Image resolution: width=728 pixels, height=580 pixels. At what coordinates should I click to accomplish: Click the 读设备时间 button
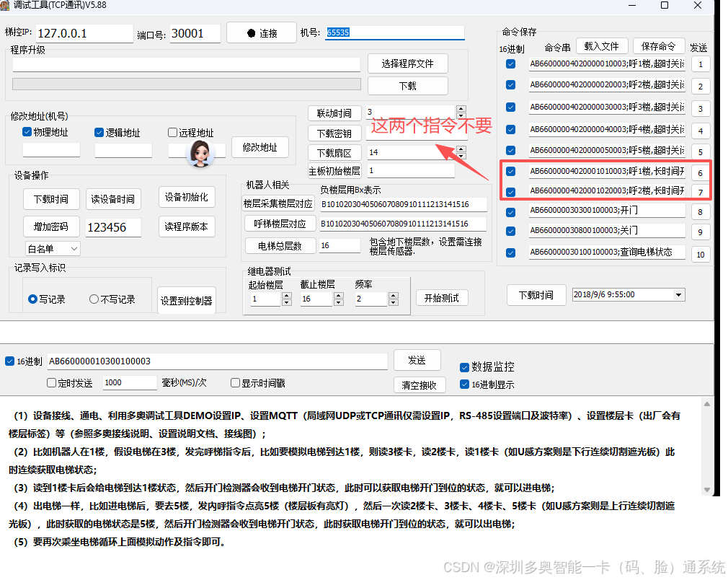113,199
